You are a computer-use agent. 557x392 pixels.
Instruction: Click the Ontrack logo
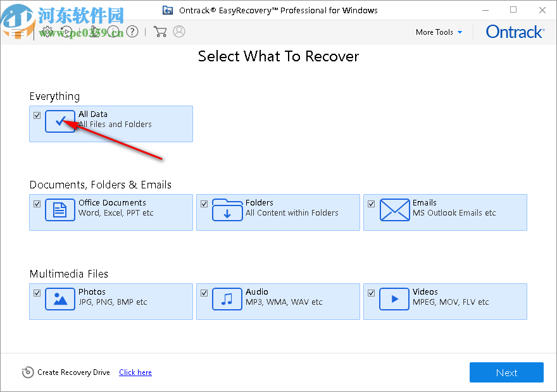515,32
